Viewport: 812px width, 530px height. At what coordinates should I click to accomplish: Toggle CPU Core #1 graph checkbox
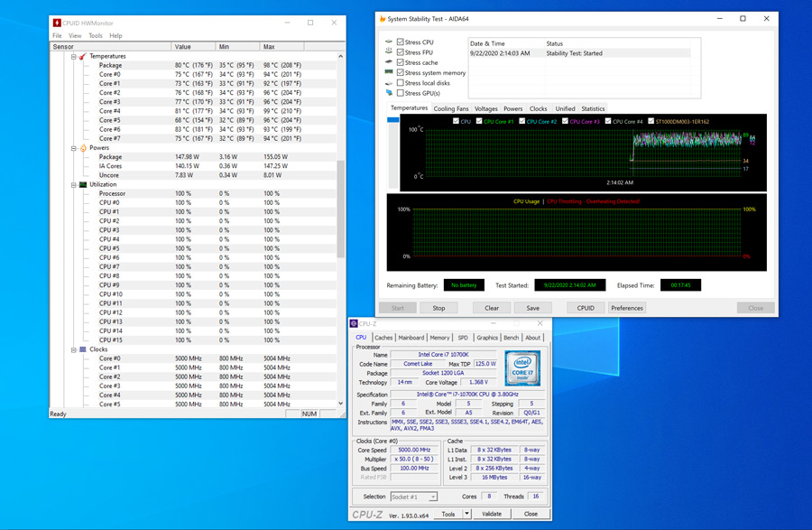point(479,121)
